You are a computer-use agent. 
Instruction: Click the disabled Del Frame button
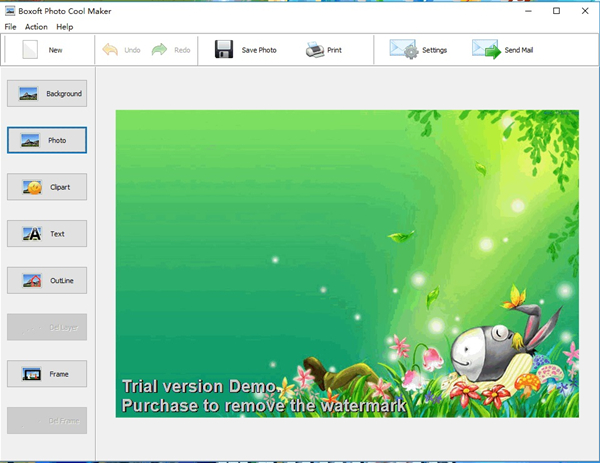(x=47, y=421)
